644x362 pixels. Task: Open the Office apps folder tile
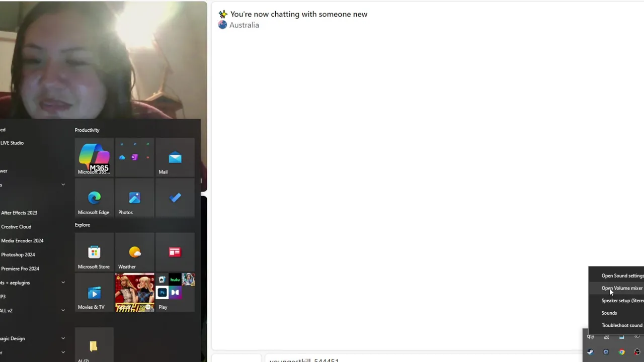[x=134, y=157]
